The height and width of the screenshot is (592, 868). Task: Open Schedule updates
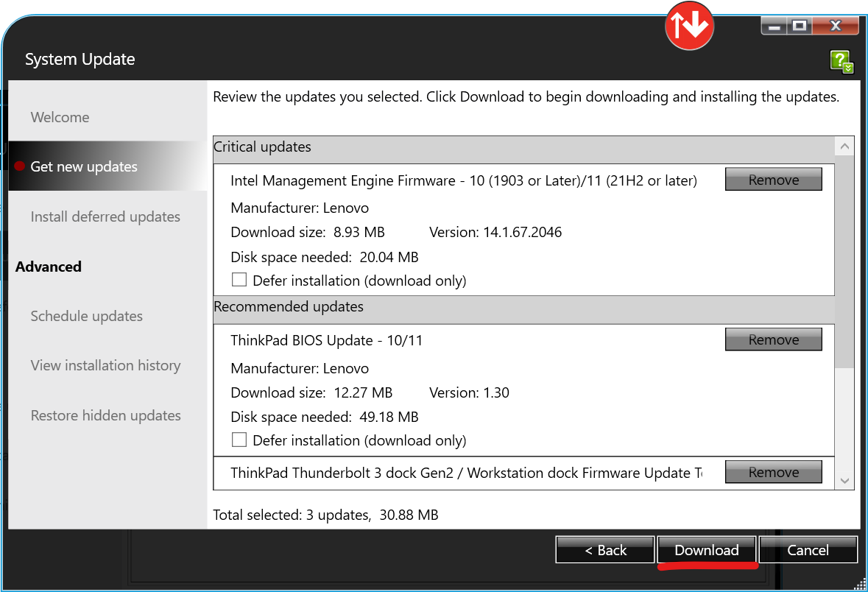click(86, 316)
